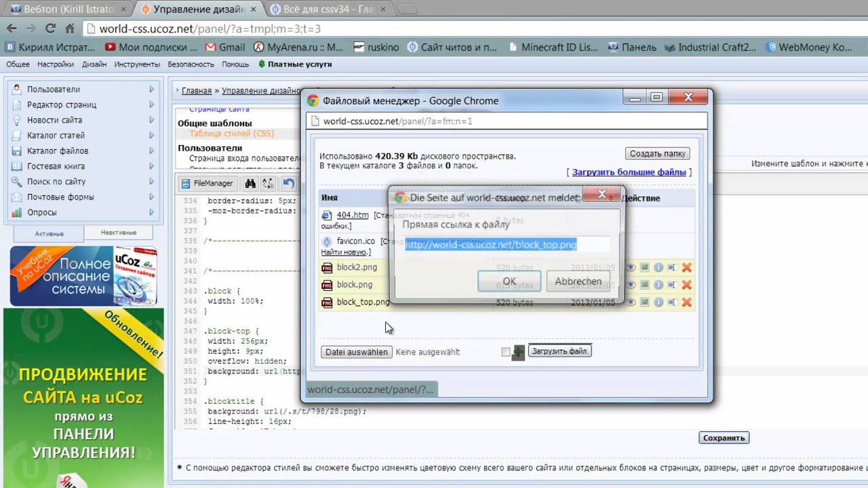Click OK in the alert dialog
The image size is (868, 488).
(509, 281)
